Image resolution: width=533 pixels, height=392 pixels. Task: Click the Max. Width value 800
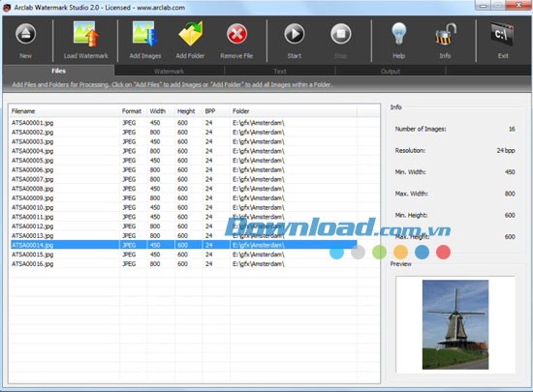(x=510, y=194)
